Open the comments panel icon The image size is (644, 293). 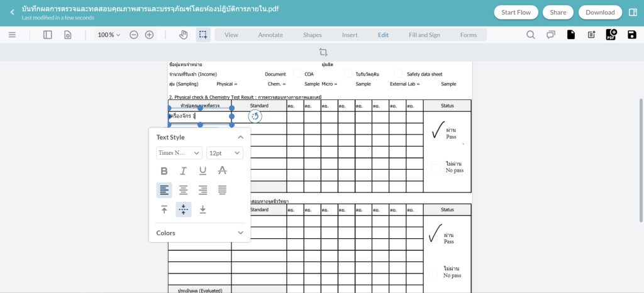(551, 35)
